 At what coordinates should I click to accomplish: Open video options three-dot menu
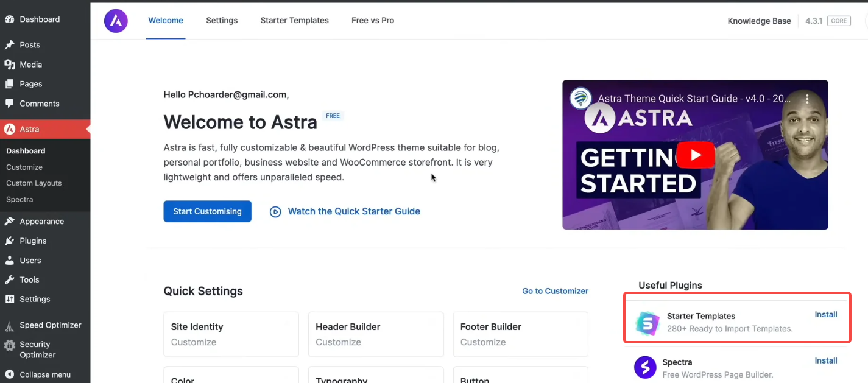(x=807, y=99)
